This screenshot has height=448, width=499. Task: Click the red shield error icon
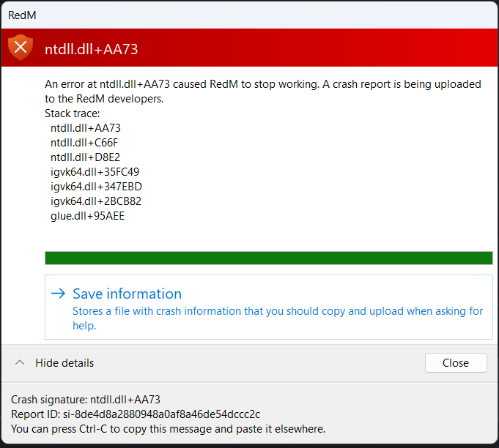21,48
